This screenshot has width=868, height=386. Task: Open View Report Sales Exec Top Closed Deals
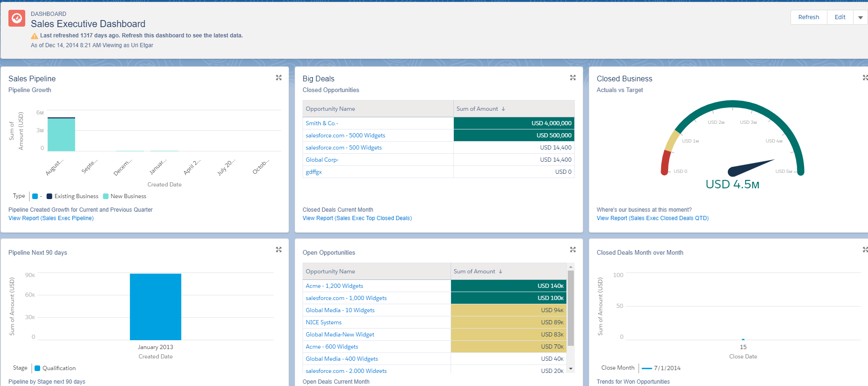(x=357, y=218)
